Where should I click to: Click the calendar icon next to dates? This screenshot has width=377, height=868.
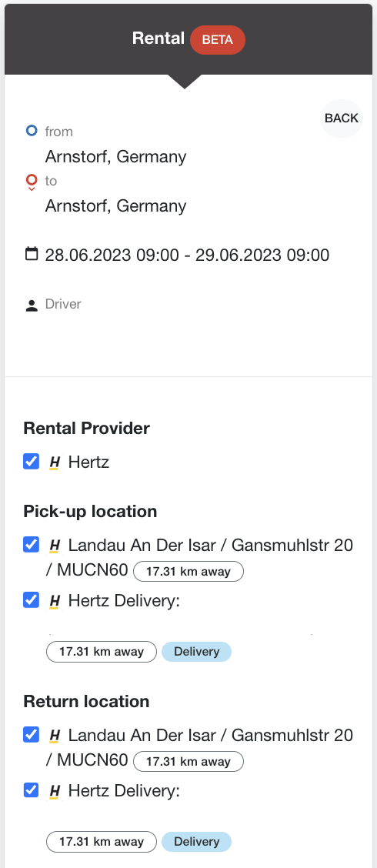(x=32, y=255)
